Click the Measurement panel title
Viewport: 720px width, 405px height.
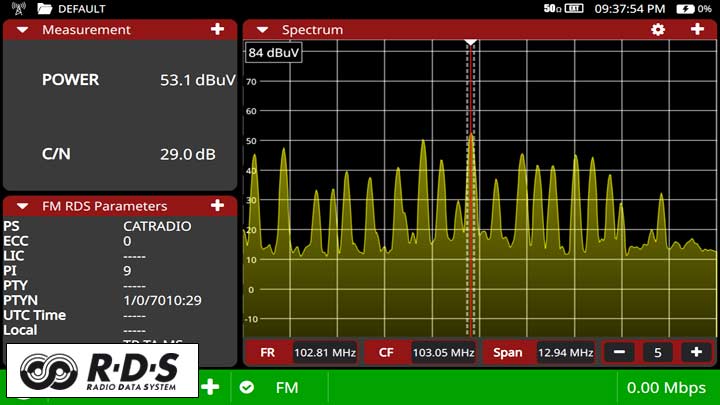point(86,30)
